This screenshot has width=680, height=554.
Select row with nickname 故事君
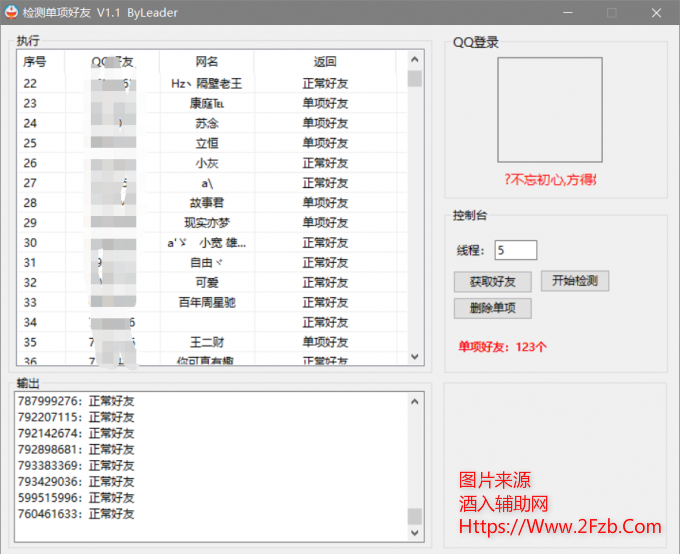point(212,203)
